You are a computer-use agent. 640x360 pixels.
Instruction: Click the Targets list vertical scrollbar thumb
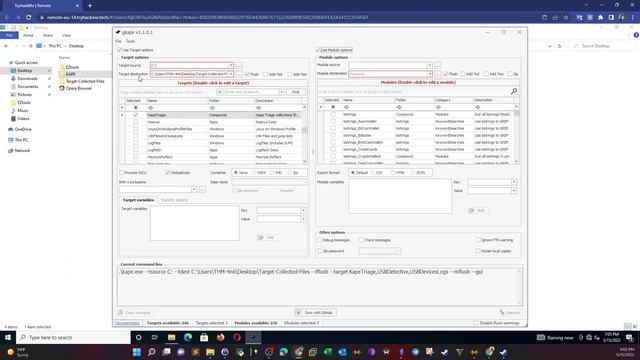click(x=304, y=129)
